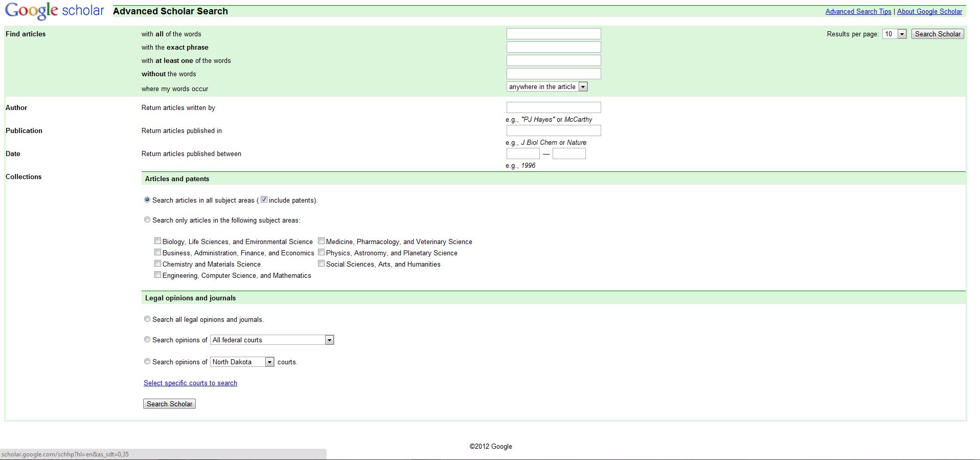This screenshot has height=460, width=980.
Task: Click the 'e.g., 1996' hint text
Action: (x=520, y=165)
